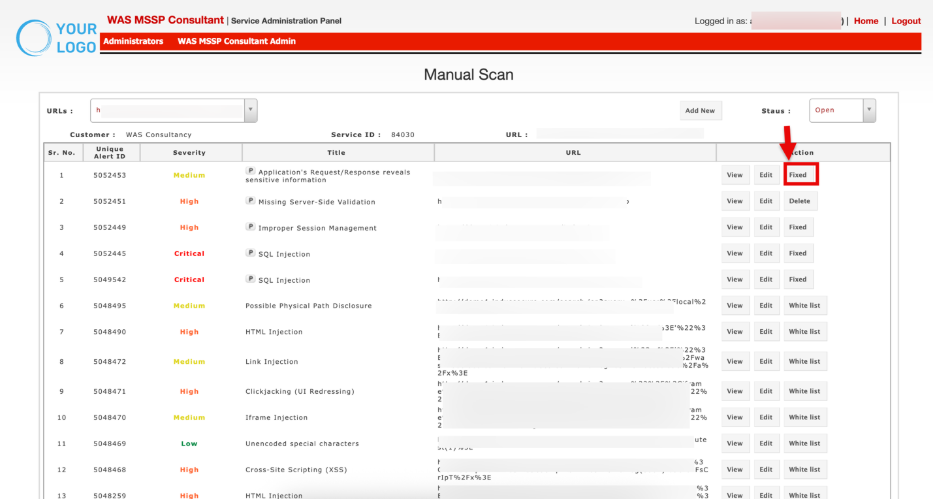Click the P icon on alert 5052445
The height and width of the screenshot is (499, 936).
click(x=251, y=253)
